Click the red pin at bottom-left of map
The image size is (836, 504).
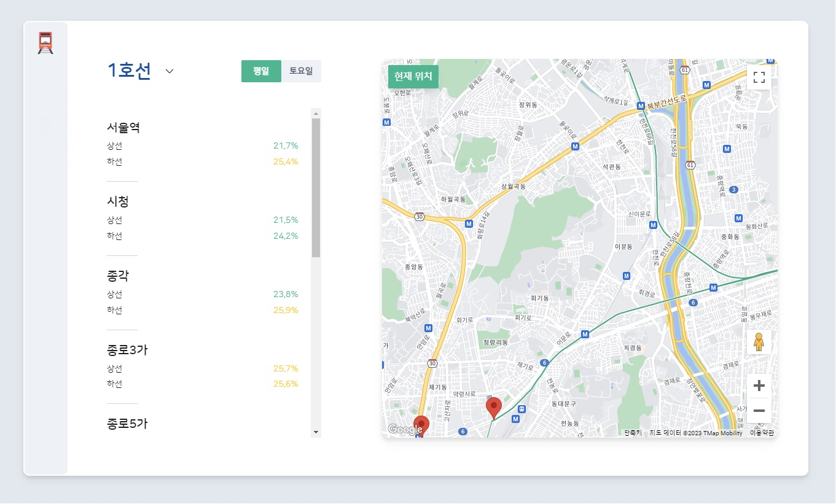click(421, 424)
